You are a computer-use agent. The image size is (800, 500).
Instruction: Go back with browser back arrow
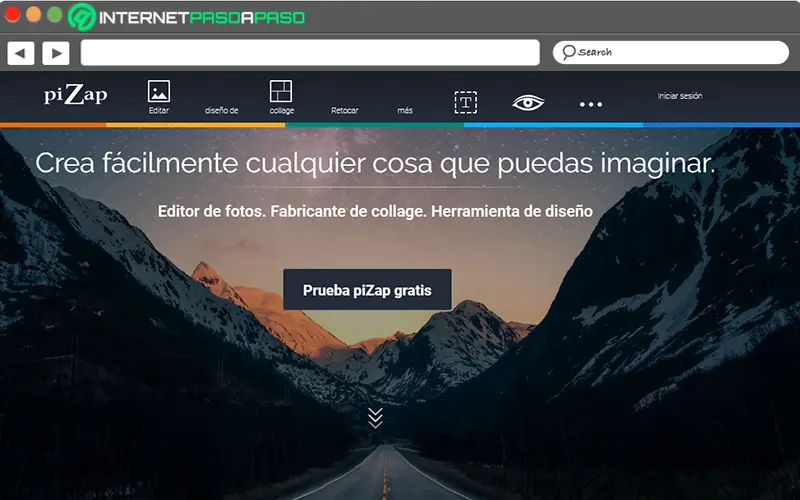coord(21,53)
